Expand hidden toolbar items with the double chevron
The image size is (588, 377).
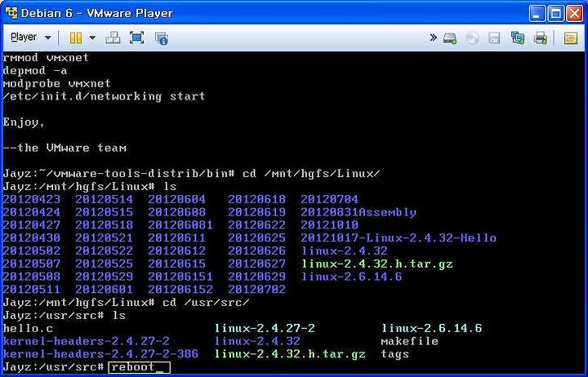pyautogui.click(x=433, y=37)
